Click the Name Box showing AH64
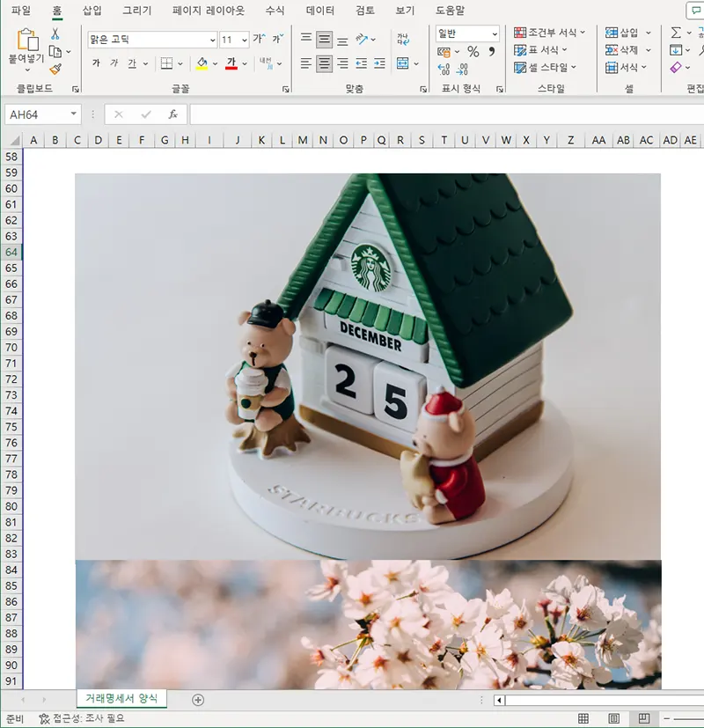 pos(43,114)
